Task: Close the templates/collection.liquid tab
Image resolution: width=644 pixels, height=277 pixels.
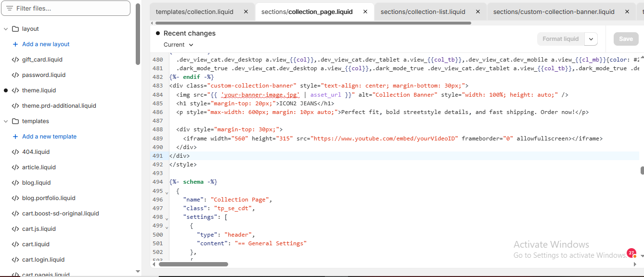Action: click(x=246, y=12)
